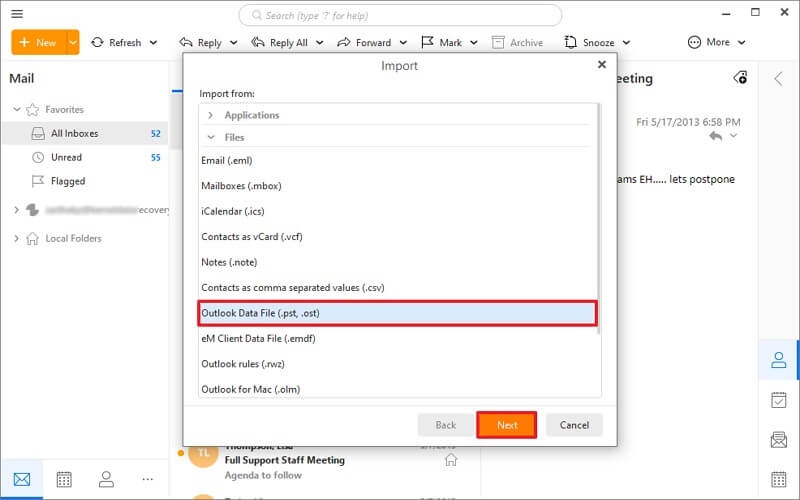Open the Reply dropdown arrow
Screen dimensions: 800x500
[233, 43]
